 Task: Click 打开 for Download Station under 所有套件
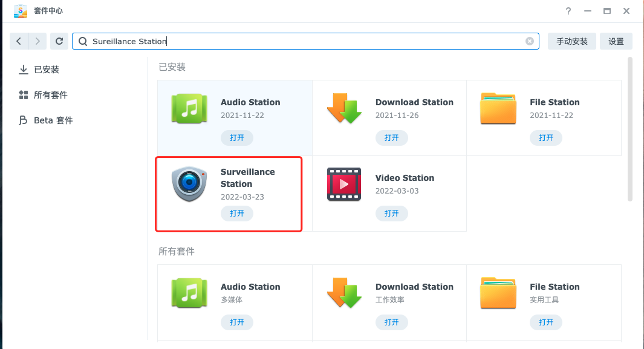tap(391, 322)
